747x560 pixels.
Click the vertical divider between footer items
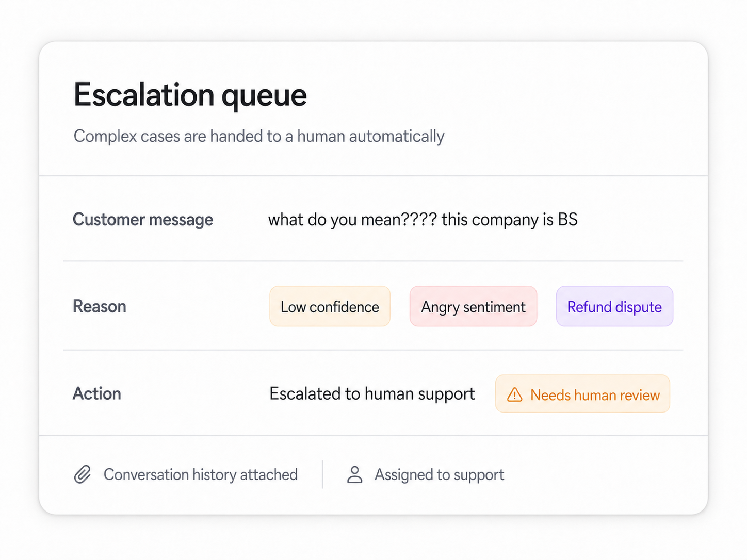coord(322,474)
